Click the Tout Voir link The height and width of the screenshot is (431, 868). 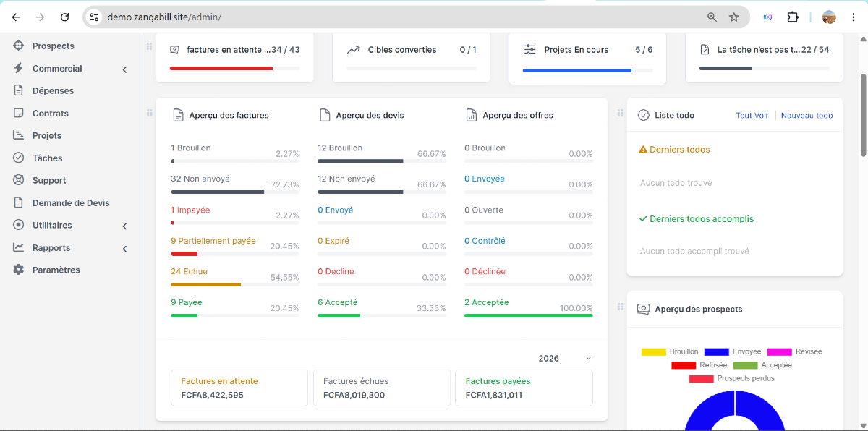click(752, 116)
